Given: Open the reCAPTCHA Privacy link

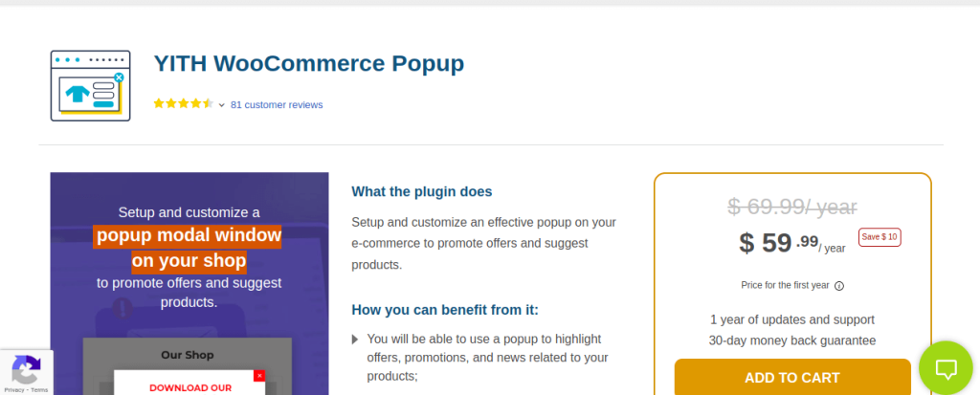Looking at the screenshot, I should pos(13,389).
